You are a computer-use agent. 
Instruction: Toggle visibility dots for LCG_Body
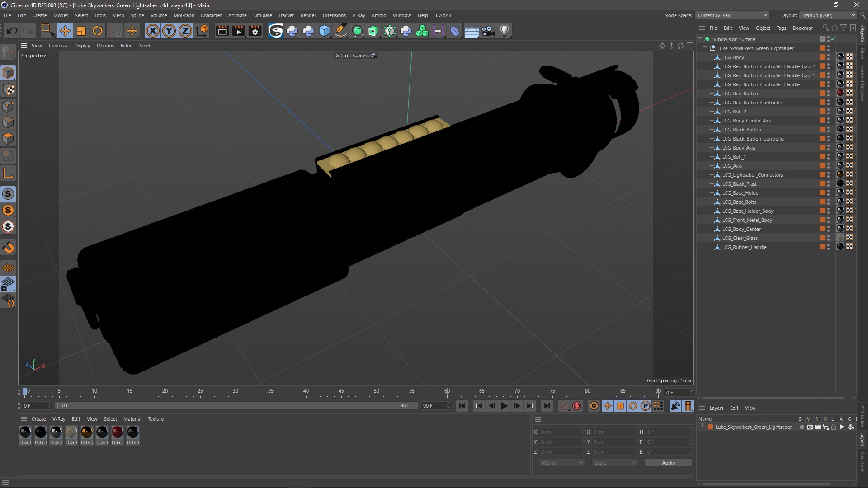pyautogui.click(x=829, y=57)
